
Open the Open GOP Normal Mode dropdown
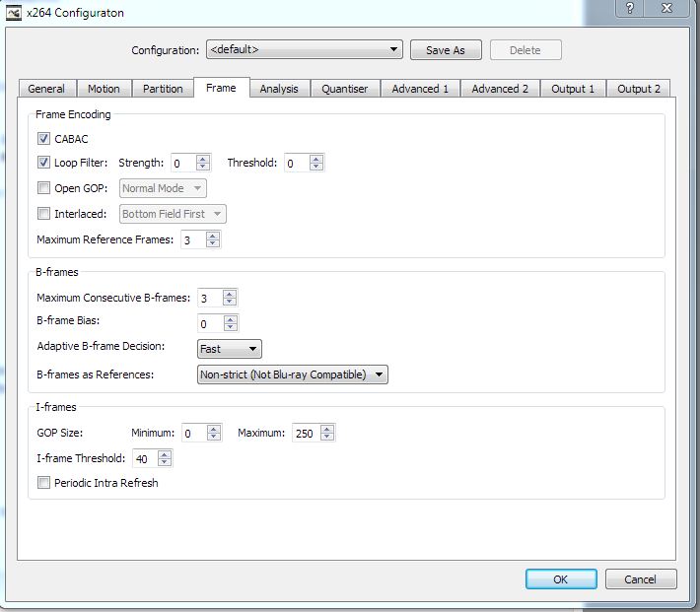pos(163,188)
